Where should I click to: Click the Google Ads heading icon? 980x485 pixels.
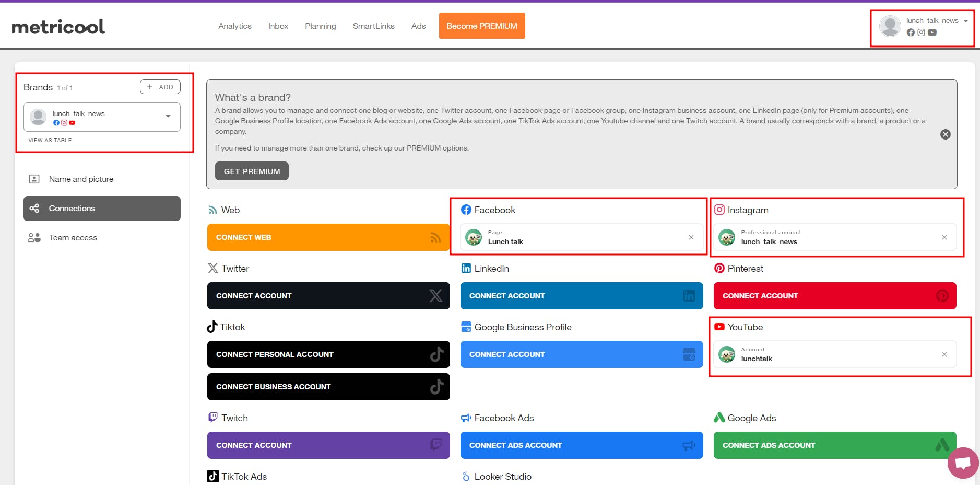point(719,418)
